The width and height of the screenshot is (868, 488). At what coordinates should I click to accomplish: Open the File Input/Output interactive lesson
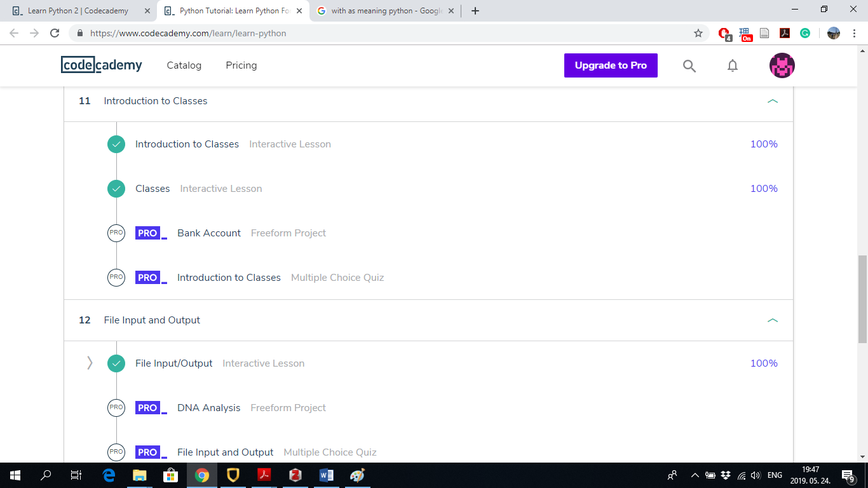(x=174, y=363)
